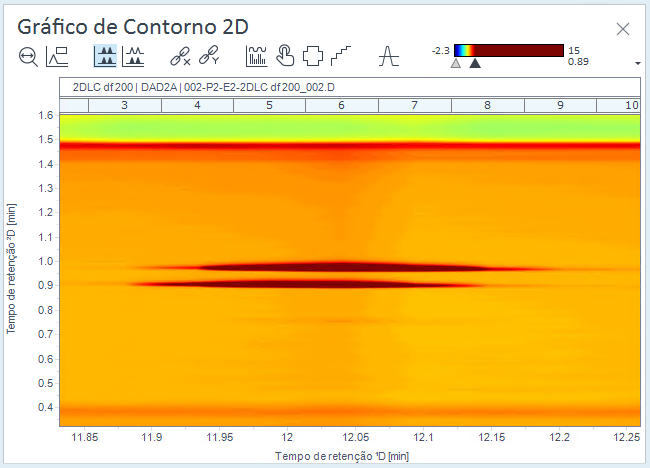Image resolution: width=650 pixels, height=468 pixels.
Task: Select cut segment 6 in header
Action: click(x=342, y=105)
